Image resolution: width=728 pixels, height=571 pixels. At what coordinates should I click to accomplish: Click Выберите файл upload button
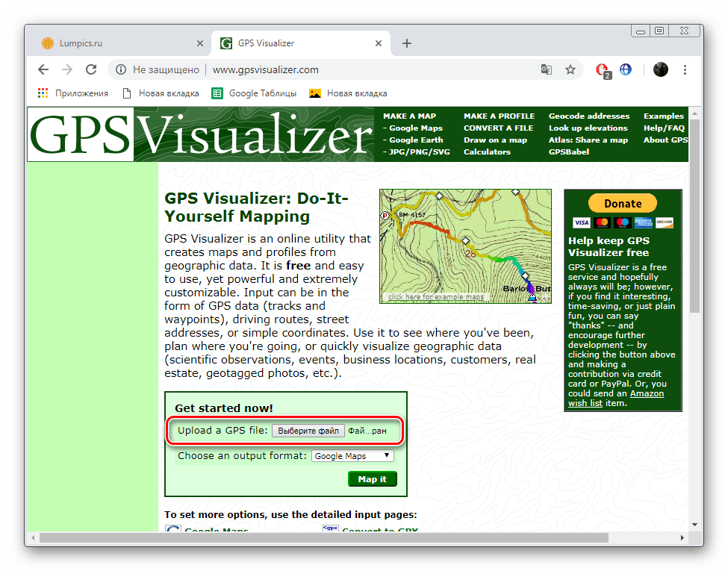coord(308,431)
